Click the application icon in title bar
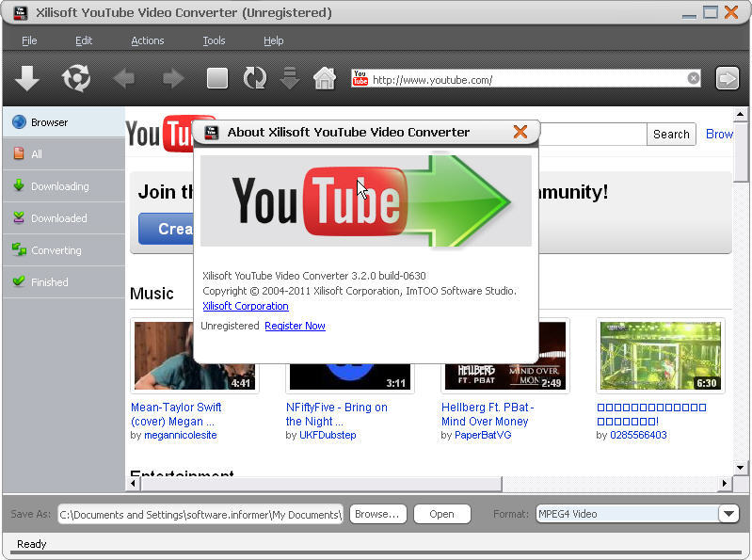This screenshot has height=560, width=752. coord(20,13)
